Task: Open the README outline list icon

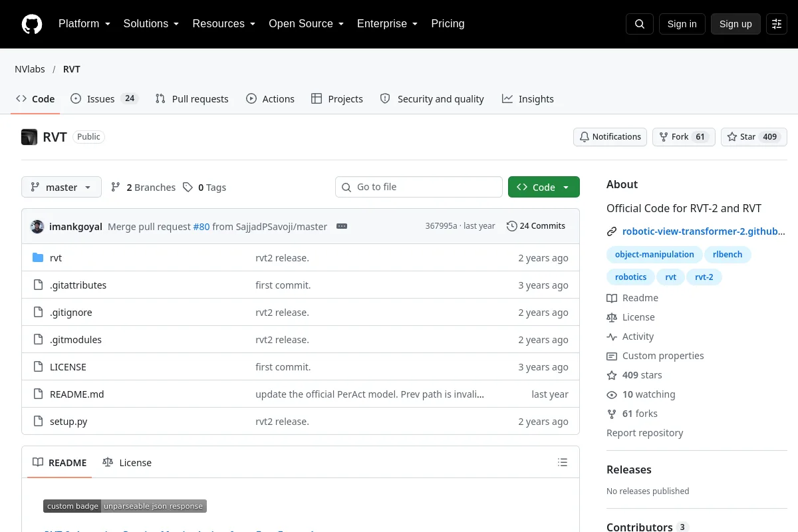Action: [563, 462]
